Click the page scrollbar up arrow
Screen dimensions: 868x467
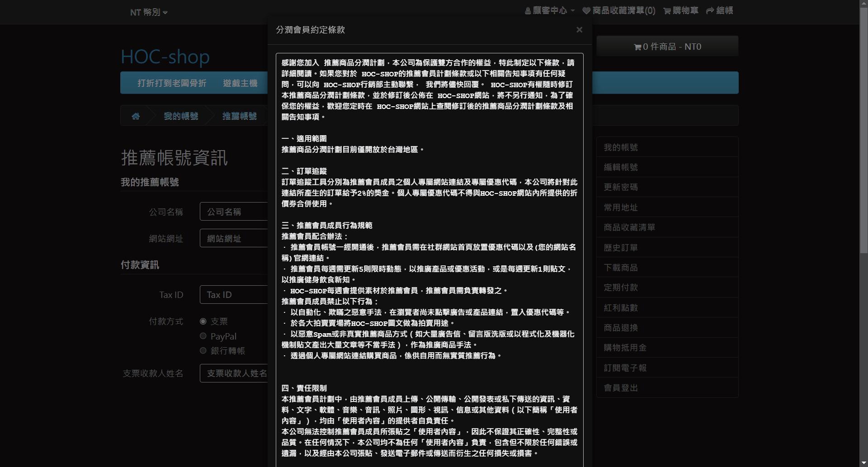coord(863,4)
